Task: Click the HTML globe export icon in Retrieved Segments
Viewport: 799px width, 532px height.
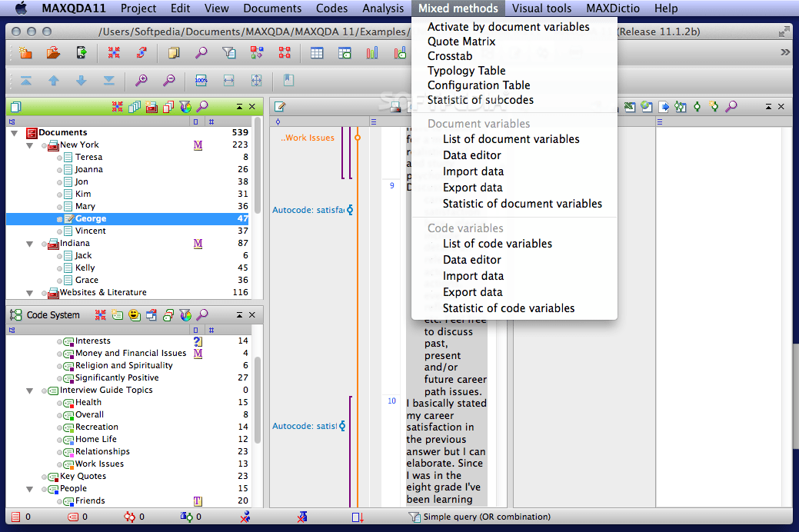Action: [x=647, y=107]
